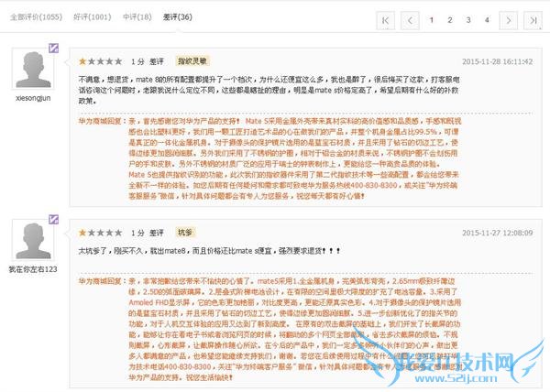Click the purple badge on xiesongjun's avatar
550x392 pixels.
coord(54,48)
